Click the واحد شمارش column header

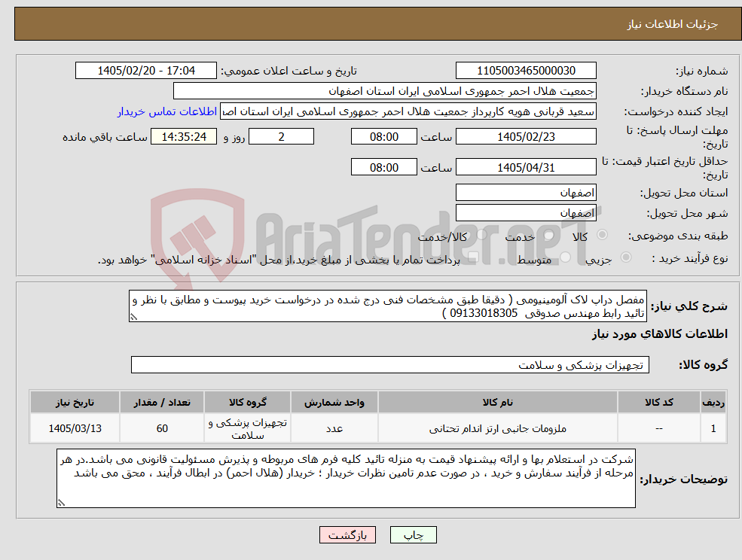(x=334, y=403)
